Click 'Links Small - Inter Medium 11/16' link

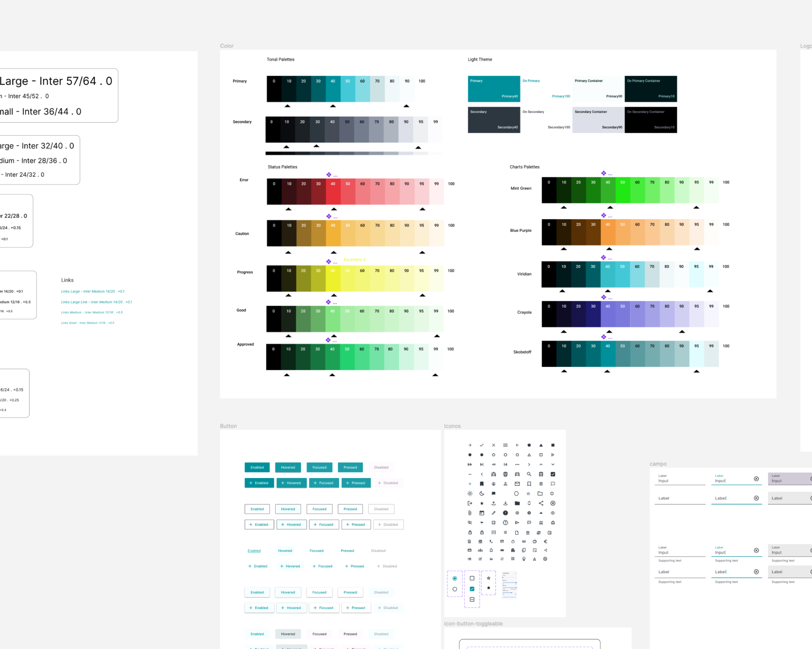87,323
